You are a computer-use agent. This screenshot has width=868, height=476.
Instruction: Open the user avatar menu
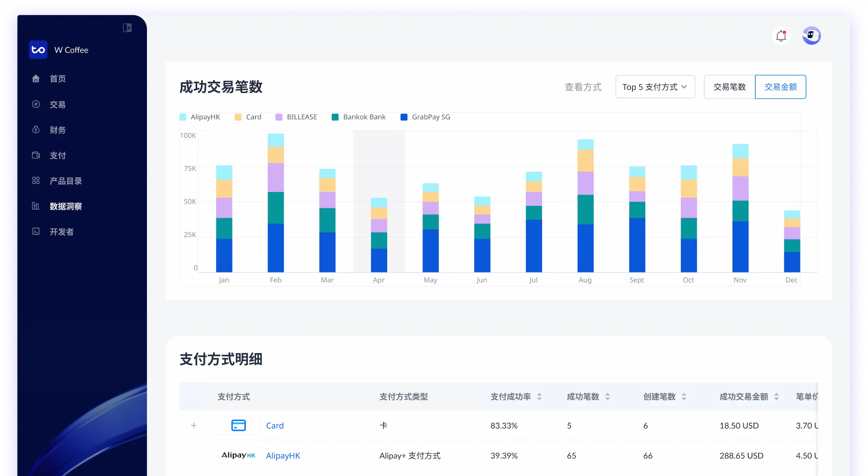tap(811, 35)
